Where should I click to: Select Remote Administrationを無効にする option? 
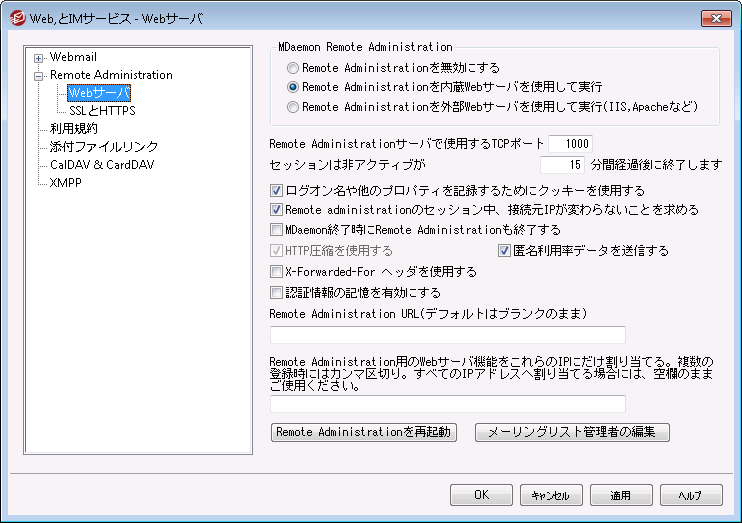[293, 69]
